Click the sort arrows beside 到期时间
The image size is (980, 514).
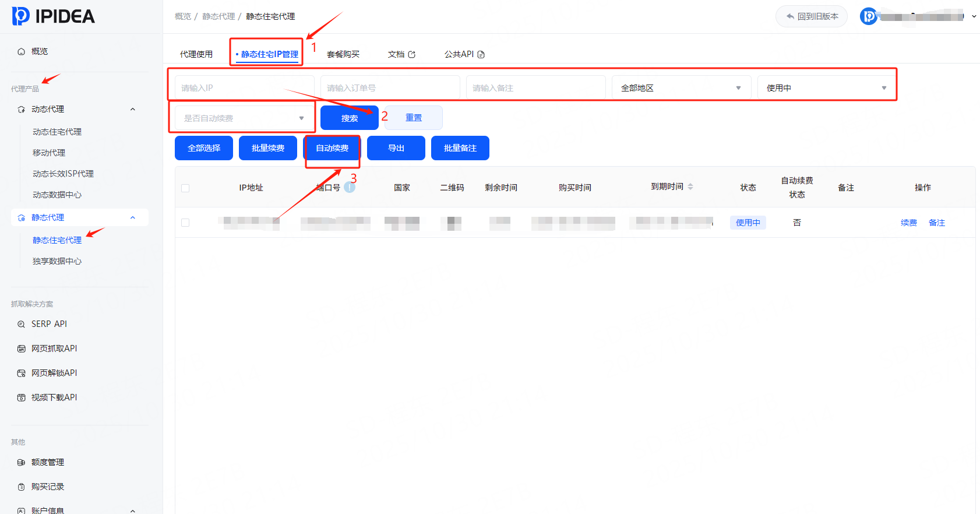690,186
